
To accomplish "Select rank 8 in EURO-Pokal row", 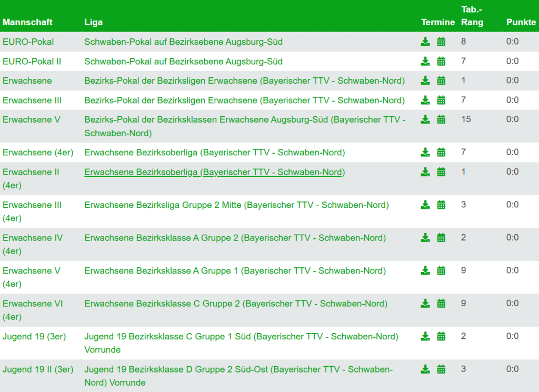I will point(463,42).
